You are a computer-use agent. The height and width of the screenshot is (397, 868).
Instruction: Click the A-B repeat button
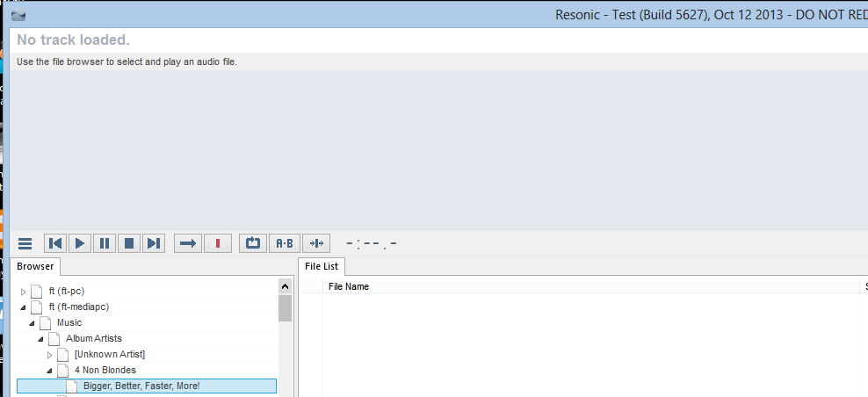pyautogui.click(x=285, y=243)
